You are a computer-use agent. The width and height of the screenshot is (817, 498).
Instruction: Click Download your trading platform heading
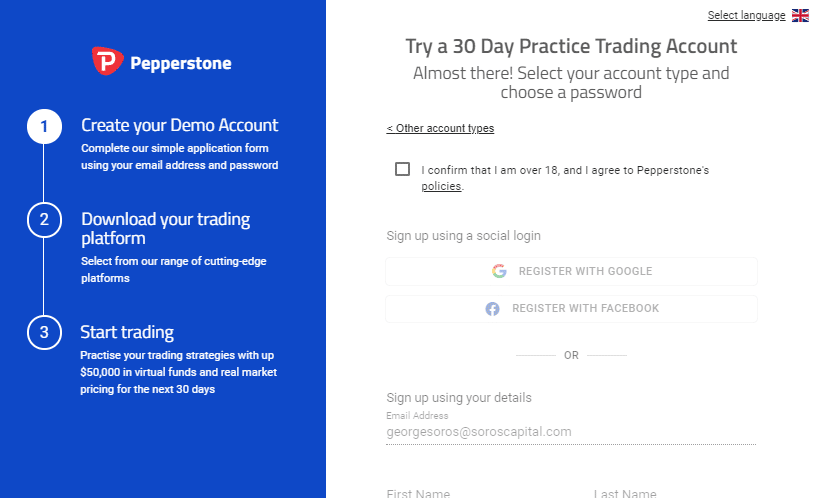166,229
